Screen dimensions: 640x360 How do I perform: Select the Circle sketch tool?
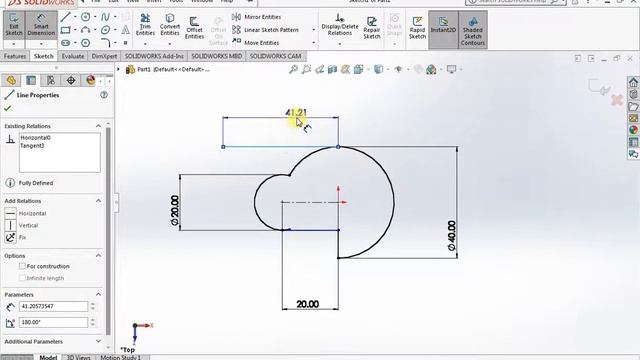[85, 17]
